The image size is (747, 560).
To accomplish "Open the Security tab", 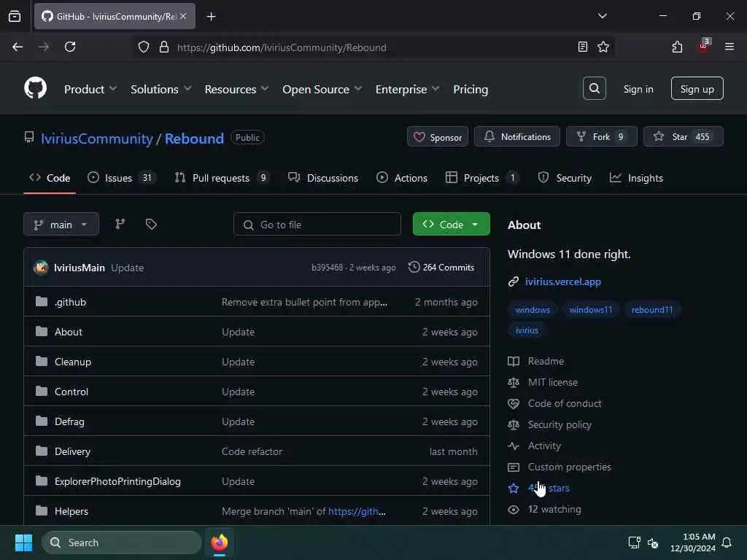I will (565, 178).
